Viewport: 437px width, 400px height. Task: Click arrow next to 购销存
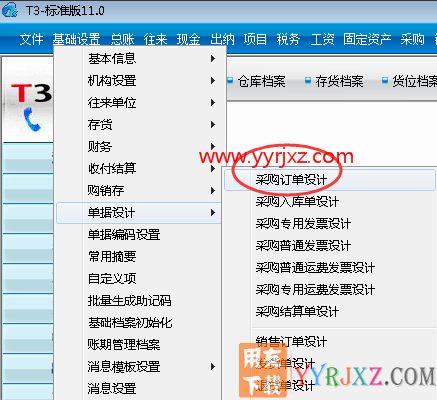[213, 191]
